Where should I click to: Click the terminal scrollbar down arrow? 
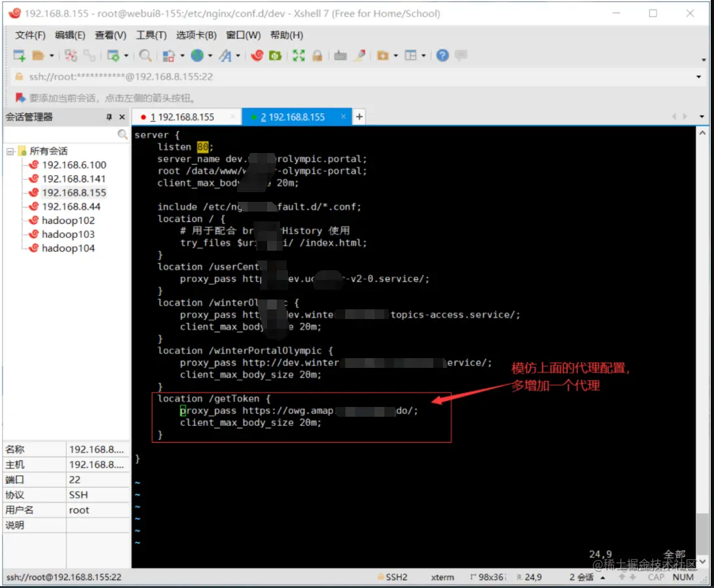[x=703, y=562]
